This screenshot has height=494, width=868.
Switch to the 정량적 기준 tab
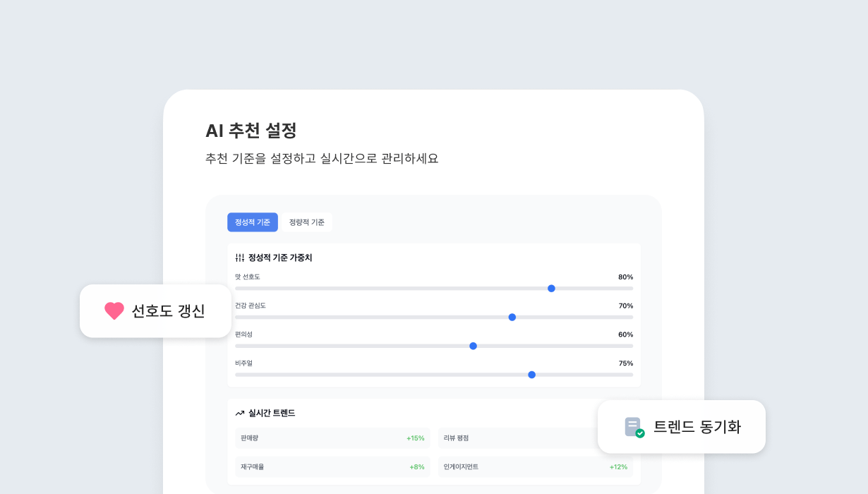(x=307, y=222)
